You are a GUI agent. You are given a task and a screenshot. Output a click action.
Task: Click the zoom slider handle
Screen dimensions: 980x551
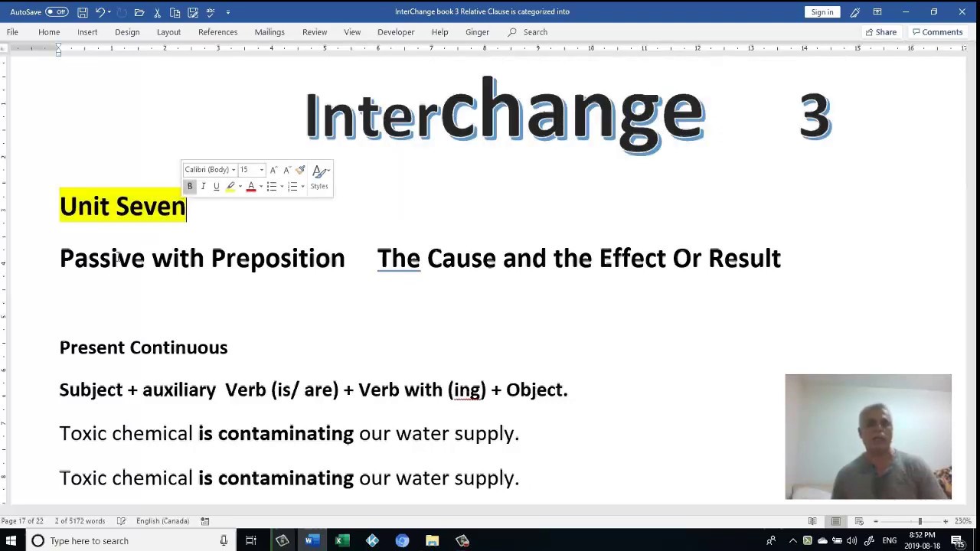pyautogui.click(x=920, y=521)
